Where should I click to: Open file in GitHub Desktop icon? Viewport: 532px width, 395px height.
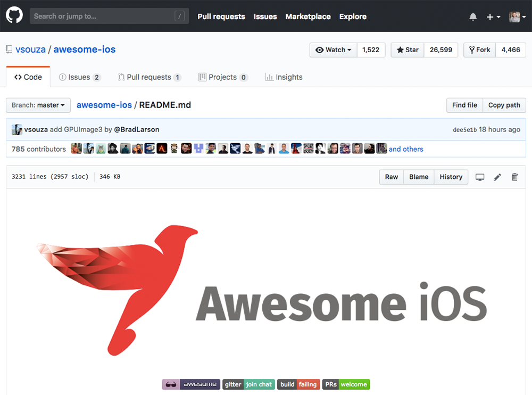click(x=480, y=177)
